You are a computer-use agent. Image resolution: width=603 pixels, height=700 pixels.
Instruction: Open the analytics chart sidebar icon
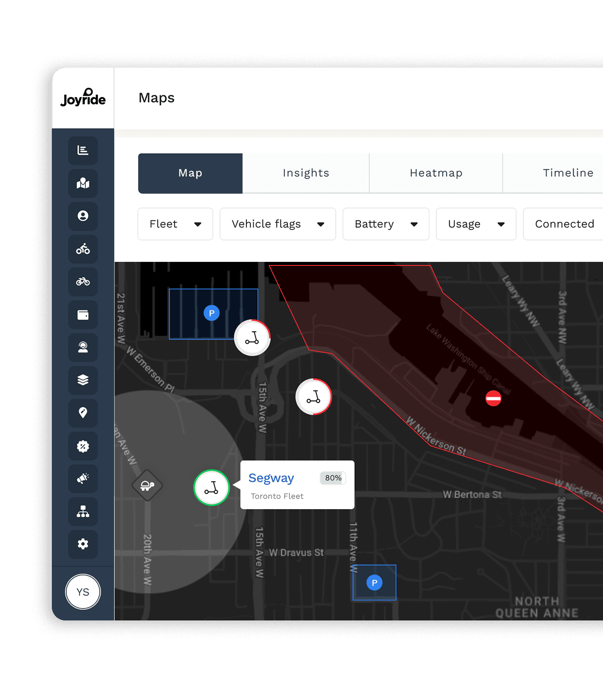click(83, 150)
